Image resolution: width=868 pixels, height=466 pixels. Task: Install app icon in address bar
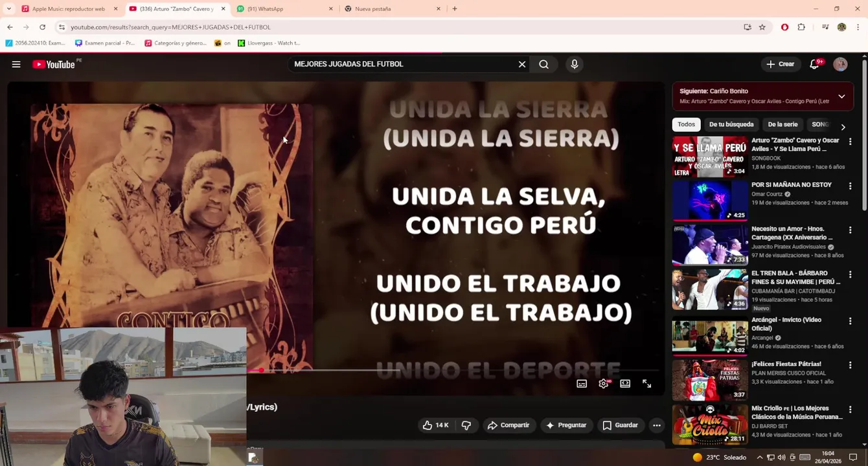[x=748, y=27]
